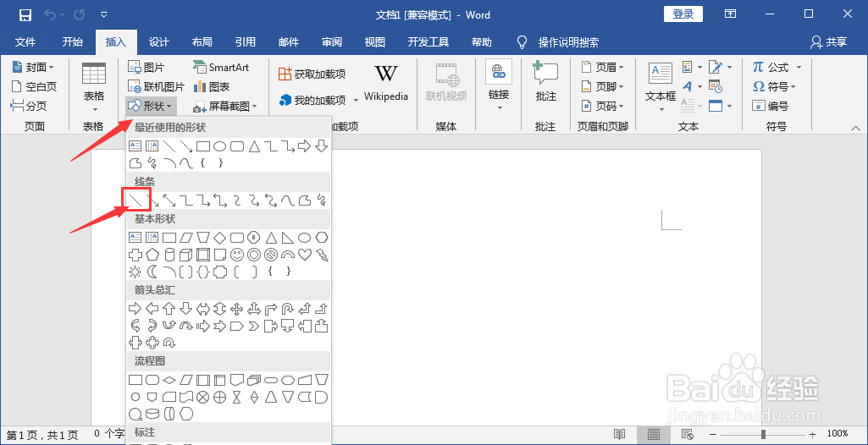Choose the no-symbol (prohibited) shape
This screenshot has height=445, width=868.
pos(271,255)
